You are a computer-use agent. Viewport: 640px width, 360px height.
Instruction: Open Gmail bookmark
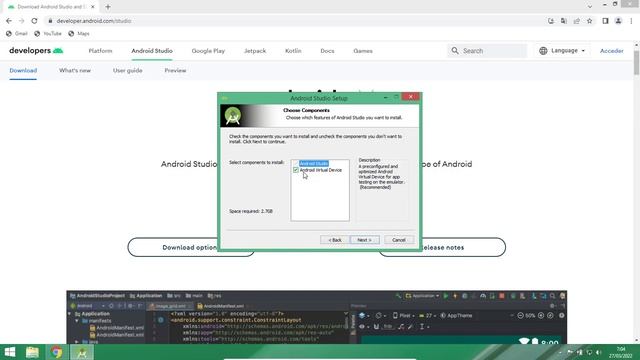tap(17, 33)
